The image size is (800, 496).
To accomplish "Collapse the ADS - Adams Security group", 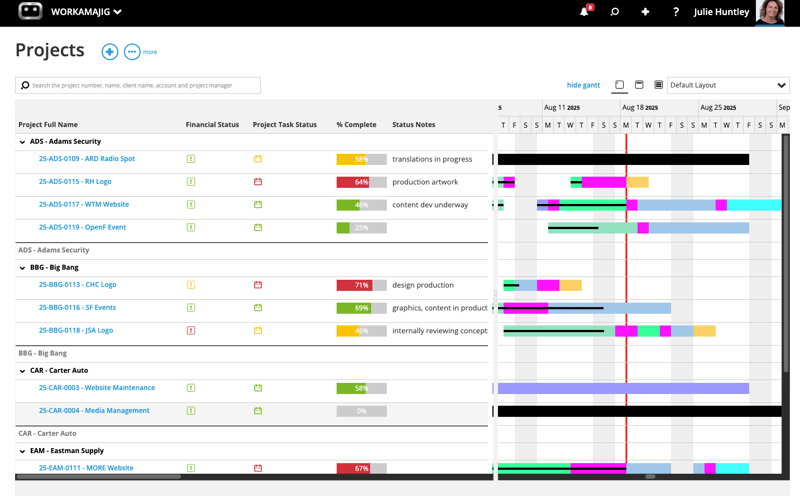I will click(x=23, y=142).
